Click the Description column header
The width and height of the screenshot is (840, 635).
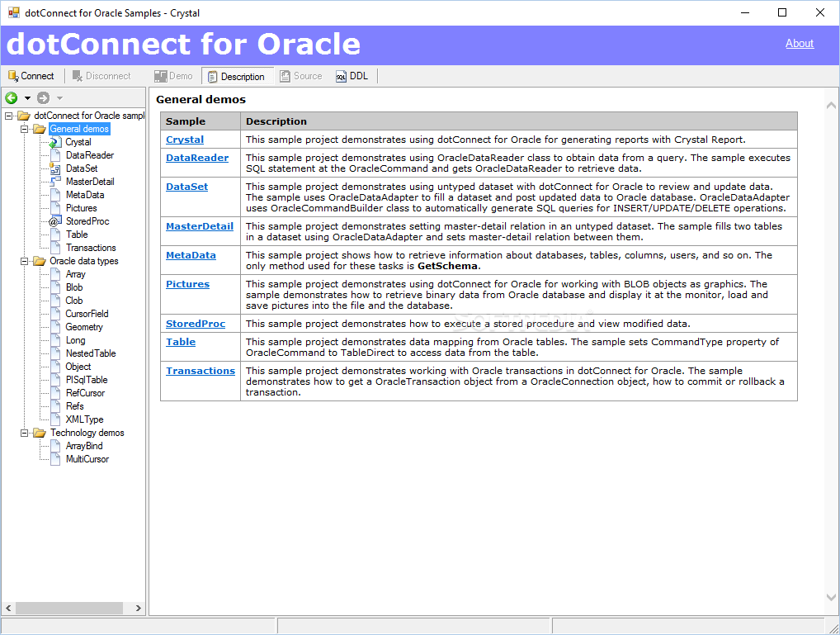[x=519, y=121]
